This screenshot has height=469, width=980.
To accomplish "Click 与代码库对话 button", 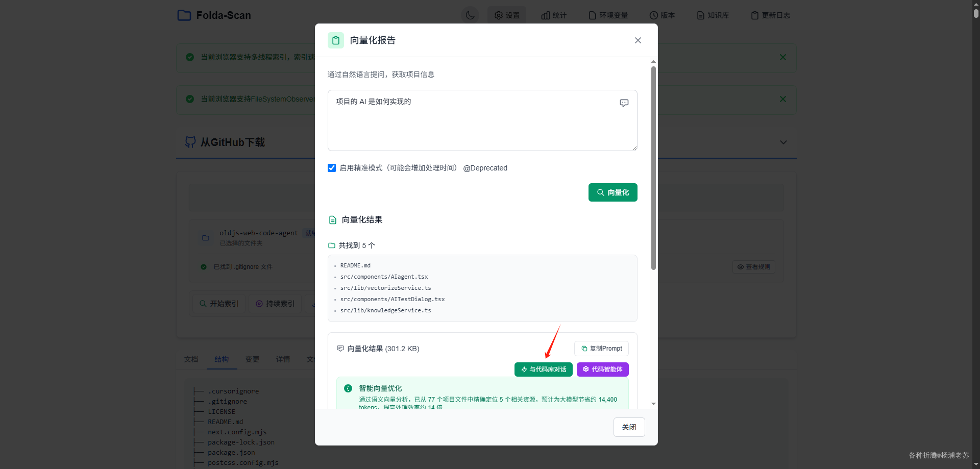I will tap(543, 369).
